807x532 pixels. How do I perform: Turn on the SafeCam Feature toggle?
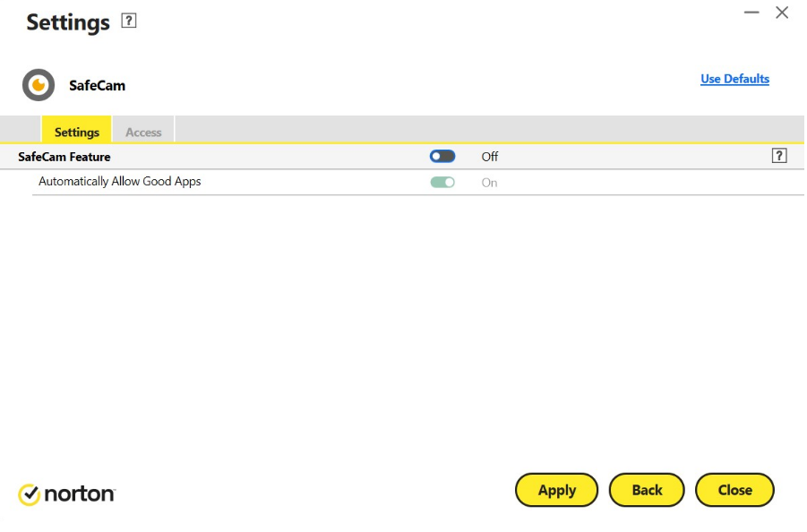coord(442,157)
